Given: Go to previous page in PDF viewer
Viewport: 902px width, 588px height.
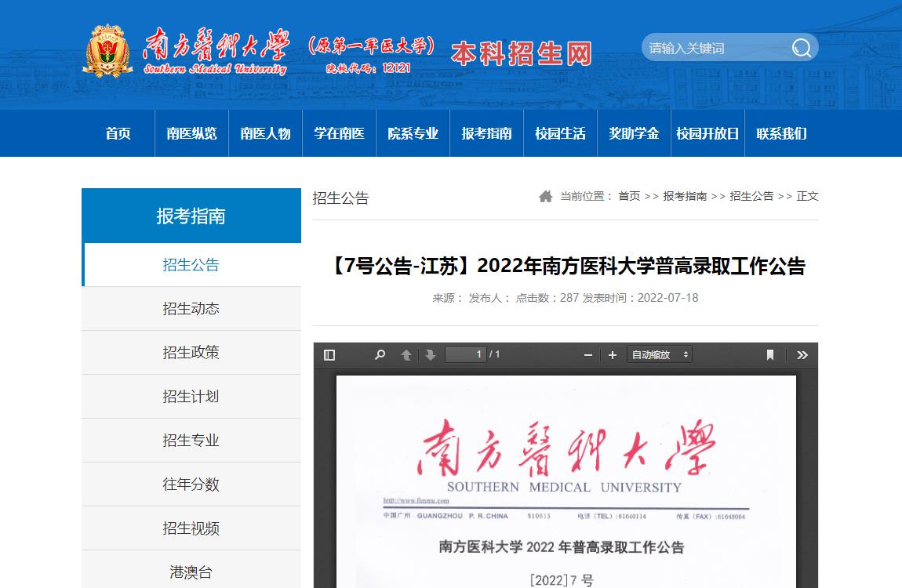Looking at the screenshot, I should coord(406,354).
